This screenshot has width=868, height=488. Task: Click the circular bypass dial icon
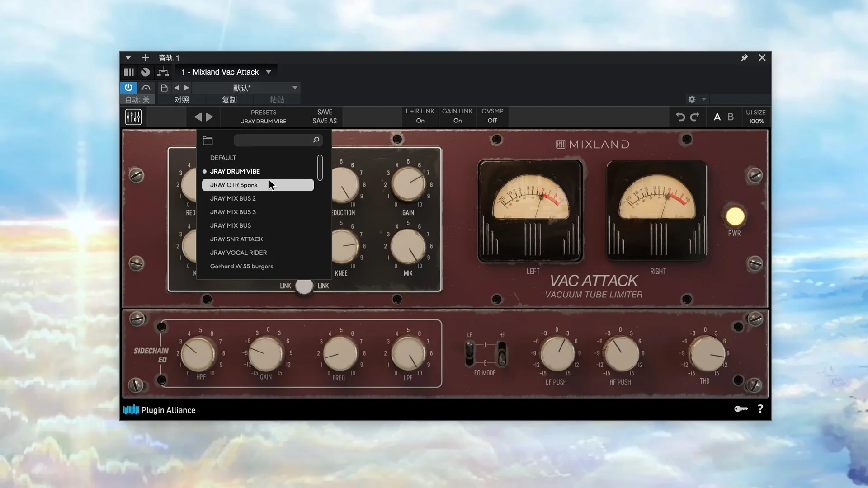pos(145,72)
